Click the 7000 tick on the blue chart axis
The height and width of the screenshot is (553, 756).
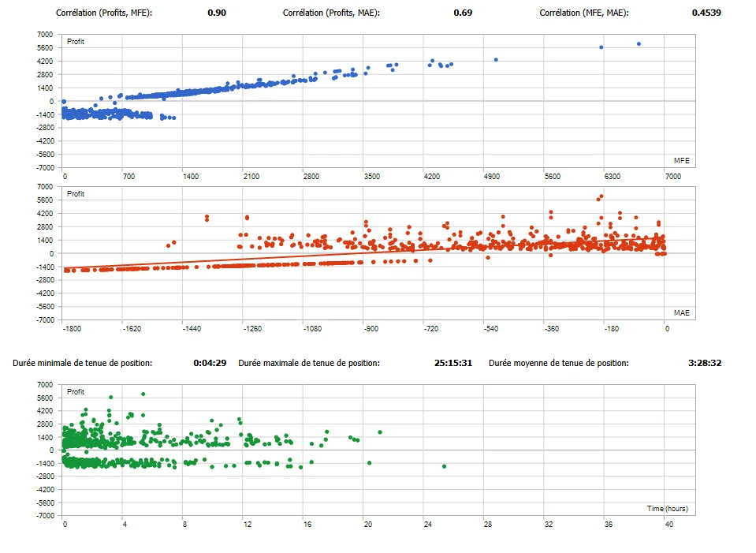click(x=45, y=34)
